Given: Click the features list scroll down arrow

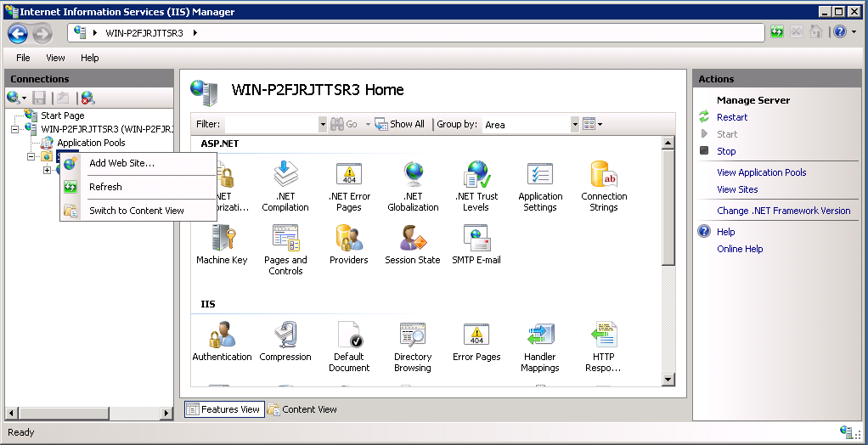Looking at the screenshot, I should coord(668,379).
